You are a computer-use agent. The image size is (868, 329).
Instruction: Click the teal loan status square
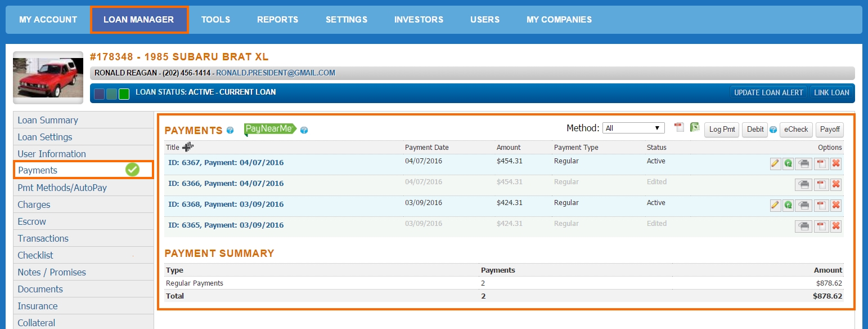(x=111, y=94)
